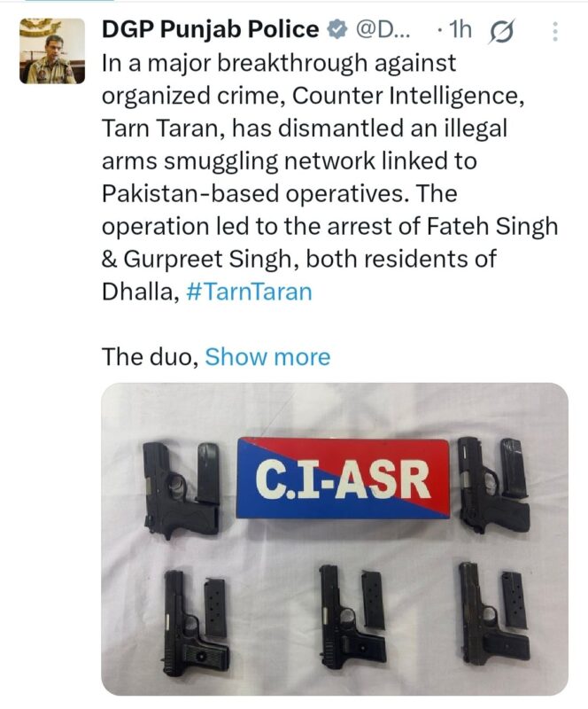The width and height of the screenshot is (588, 709).
Task: Expand the post with Show more
Action: (x=267, y=357)
